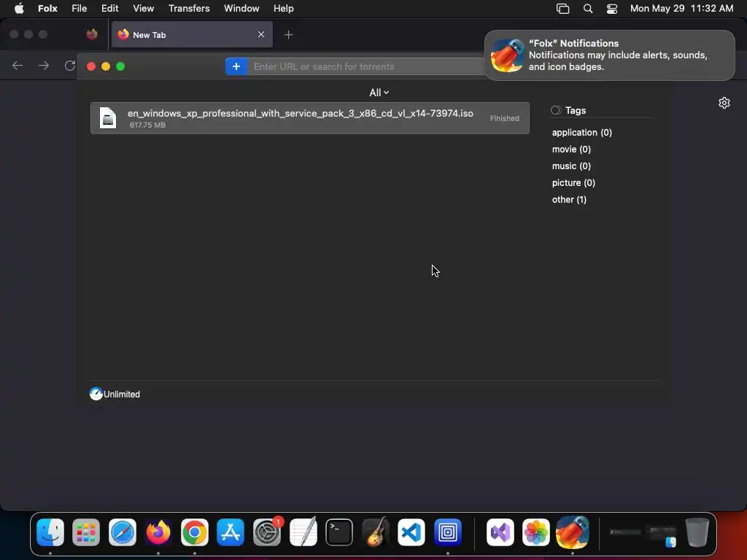Viewport: 747px width, 560px height.
Task: Click the Folx Notifications banner
Action: point(609,55)
